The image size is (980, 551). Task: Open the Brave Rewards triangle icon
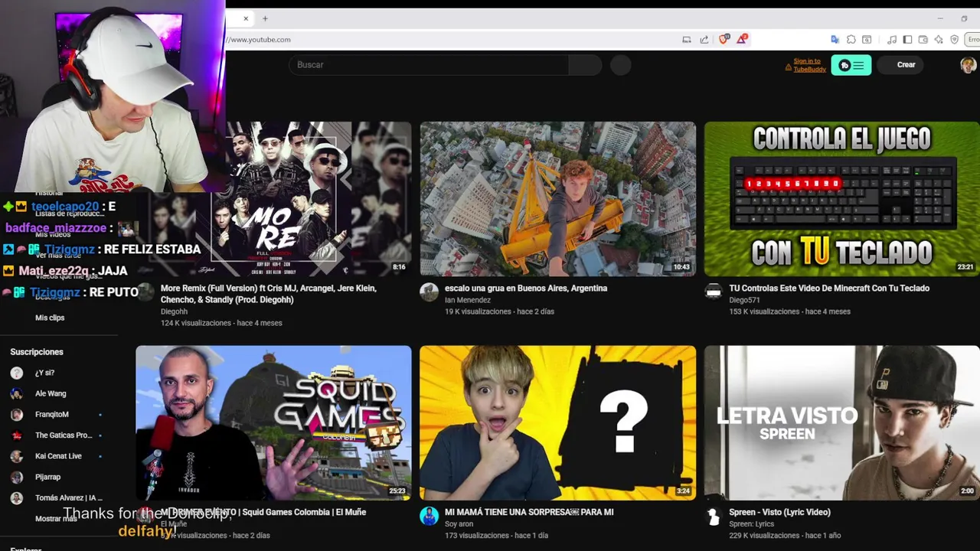pos(741,39)
